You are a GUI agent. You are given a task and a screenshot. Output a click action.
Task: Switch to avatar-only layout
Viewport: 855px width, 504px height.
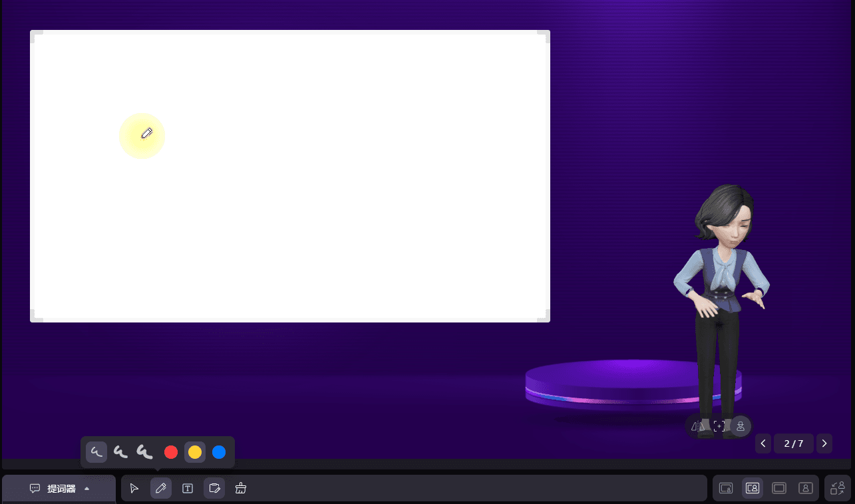806,488
